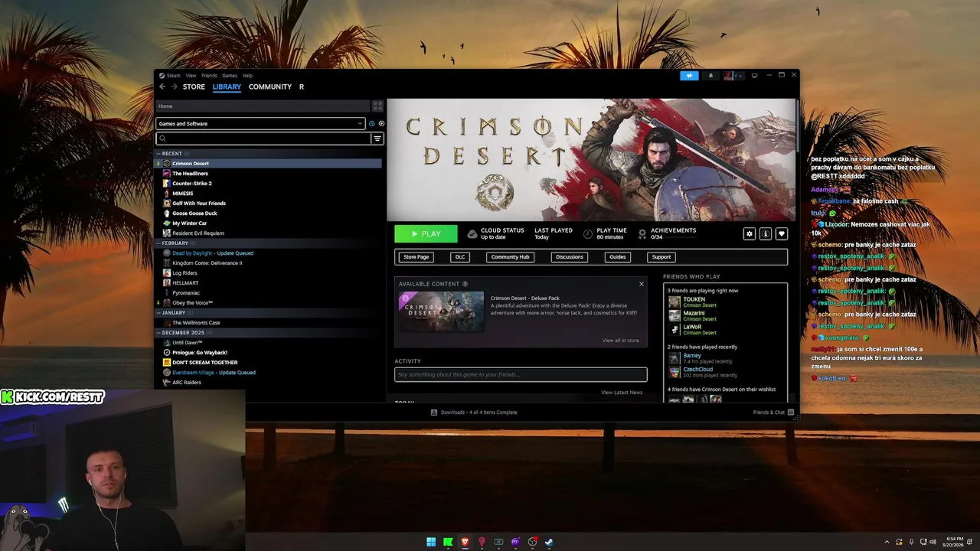Click the Steam taskbar icon
Viewport: 980px width, 551px height.
(549, 542)
